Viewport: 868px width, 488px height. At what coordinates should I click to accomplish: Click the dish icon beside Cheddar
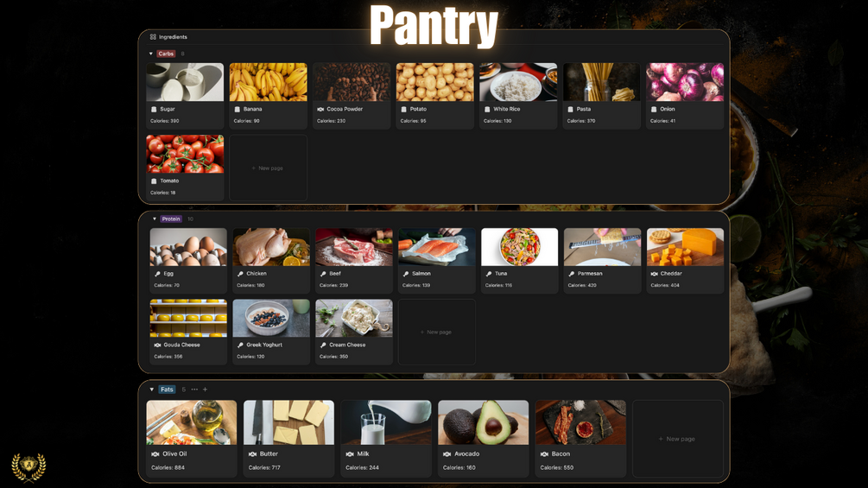pos(655,274)
